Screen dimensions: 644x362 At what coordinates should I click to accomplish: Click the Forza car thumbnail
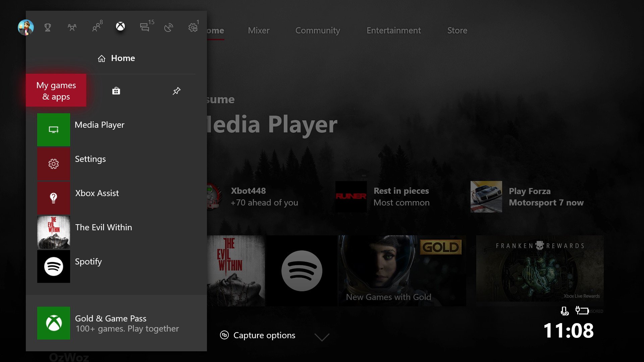point(486,197)
